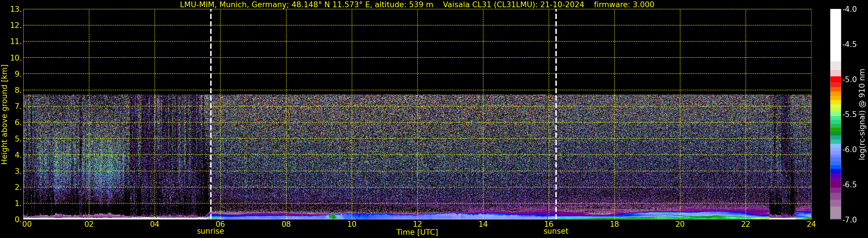This screenshot has height=238, width=868.
Task: Click the 8 km tick on the height axis
Action: click(x=18, y=90)
